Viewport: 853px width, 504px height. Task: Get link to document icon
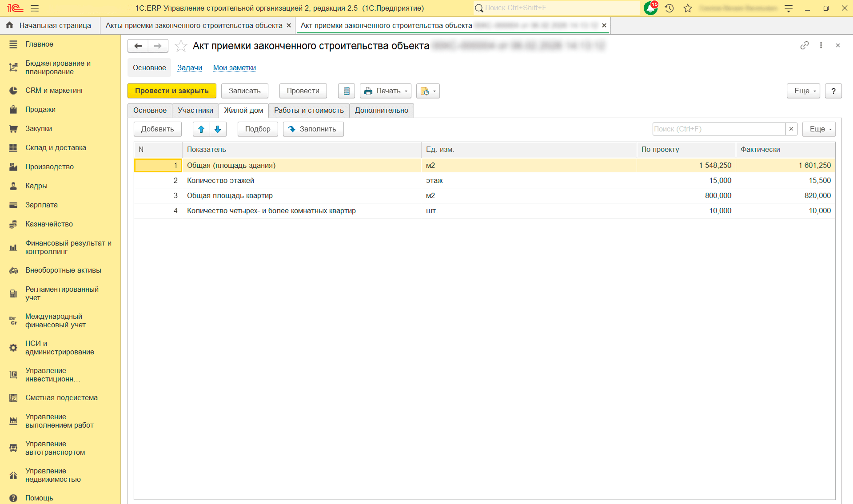pos(804,45)
